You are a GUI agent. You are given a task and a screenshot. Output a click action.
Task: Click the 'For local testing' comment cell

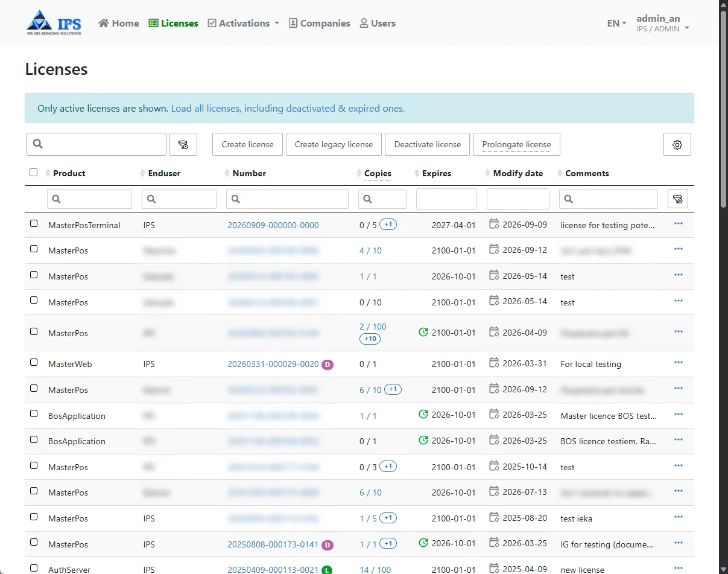(590, 364)
